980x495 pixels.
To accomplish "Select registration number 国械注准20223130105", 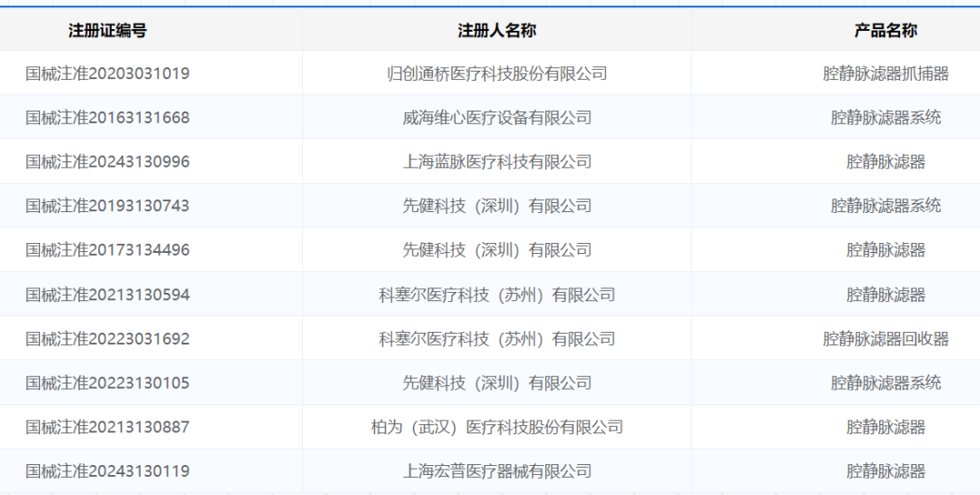I will [x=107, y=383].
